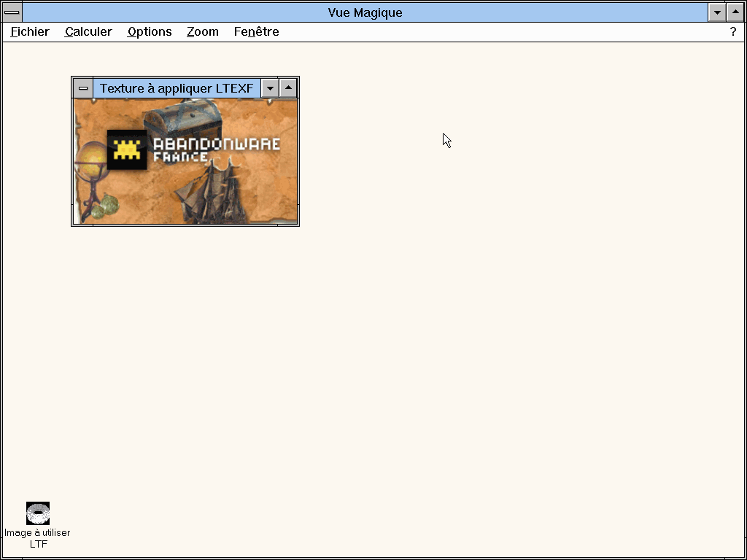Minimize the Texture à appliquer LTEXF window
747x560 pixels.
[x=270, y=88]
